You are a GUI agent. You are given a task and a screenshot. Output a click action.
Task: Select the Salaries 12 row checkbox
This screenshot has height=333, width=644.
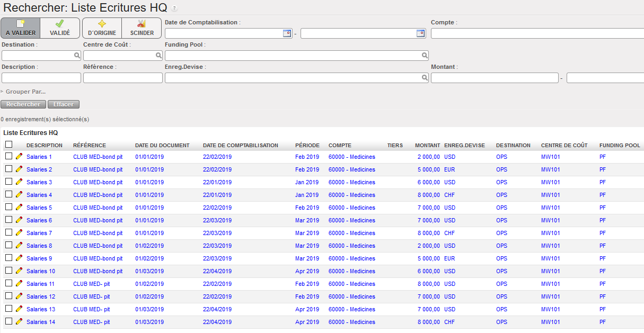tap(8, 296)
